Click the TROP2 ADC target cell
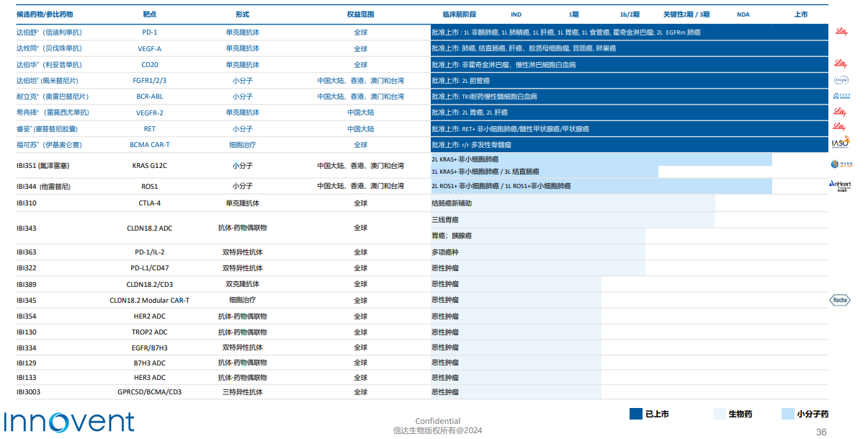The image size is (868, 439). click(150, 332)
